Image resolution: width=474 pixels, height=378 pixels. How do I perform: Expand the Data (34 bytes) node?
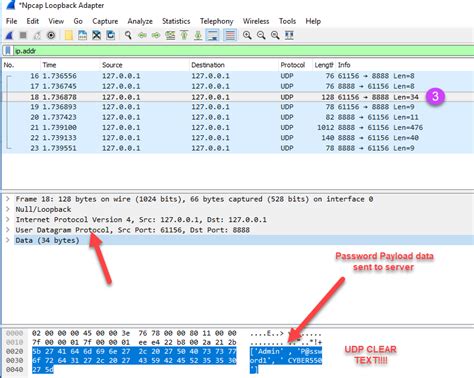8,240
